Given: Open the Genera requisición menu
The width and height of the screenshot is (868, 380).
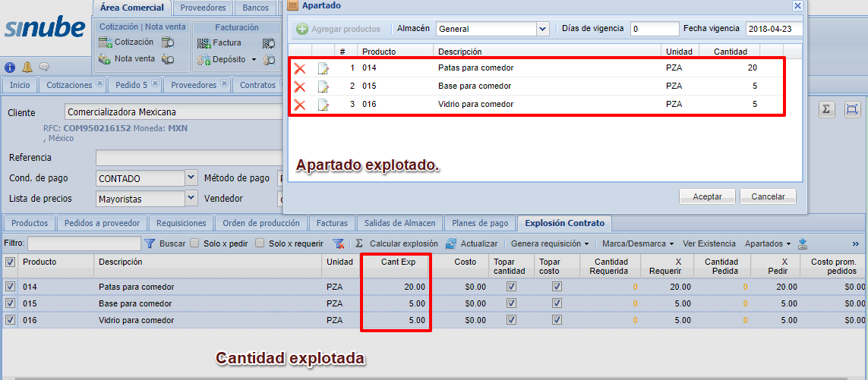Looking at the screenshot, I should coord(550,243).
